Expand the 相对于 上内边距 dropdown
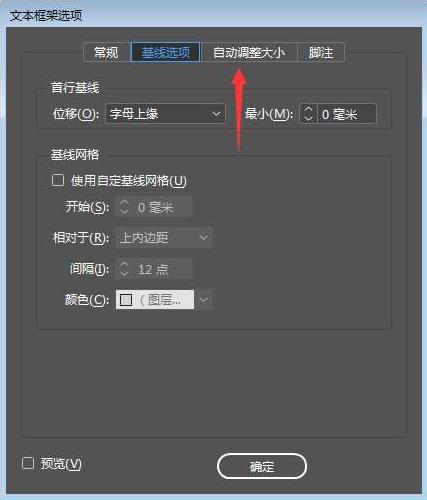The image size is (427, 500). 164,238
